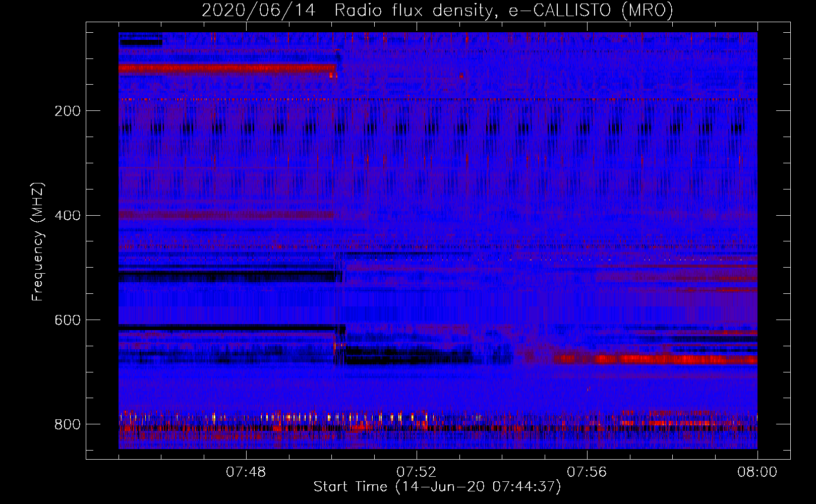Click the 'Start Time (14-Jun-20 07:44:37)' label
816x504 pixels.
click(x=437, y=487)
